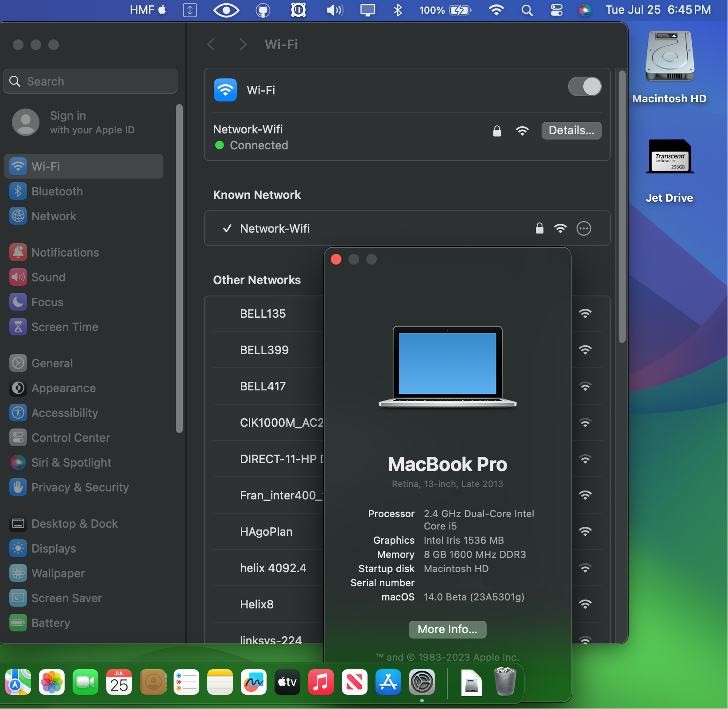Click the sidebar scrollbar
The width and height of the screenshot is (728, 709).
(179, 268)
